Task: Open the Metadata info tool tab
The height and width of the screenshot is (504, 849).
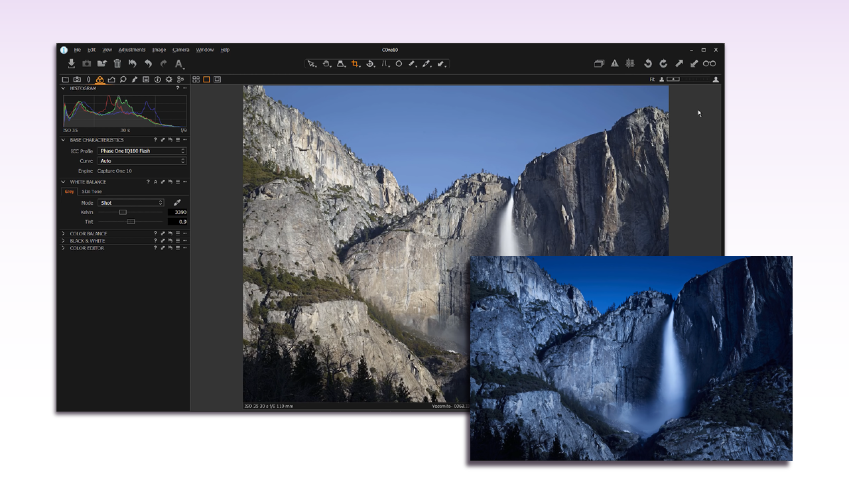Action: click(x=157, y=80)
